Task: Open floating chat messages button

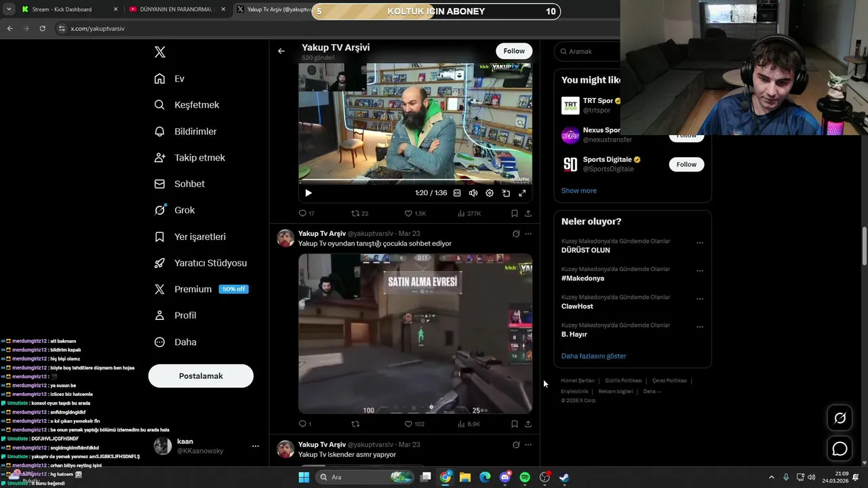Action: tap(840, 449)
